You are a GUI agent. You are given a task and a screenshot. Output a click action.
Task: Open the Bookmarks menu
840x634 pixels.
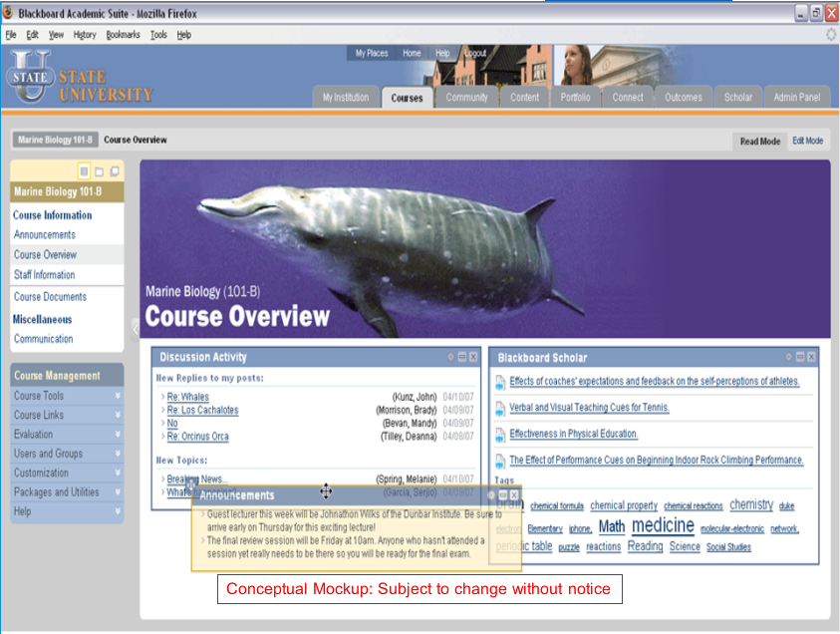(123, 35)
